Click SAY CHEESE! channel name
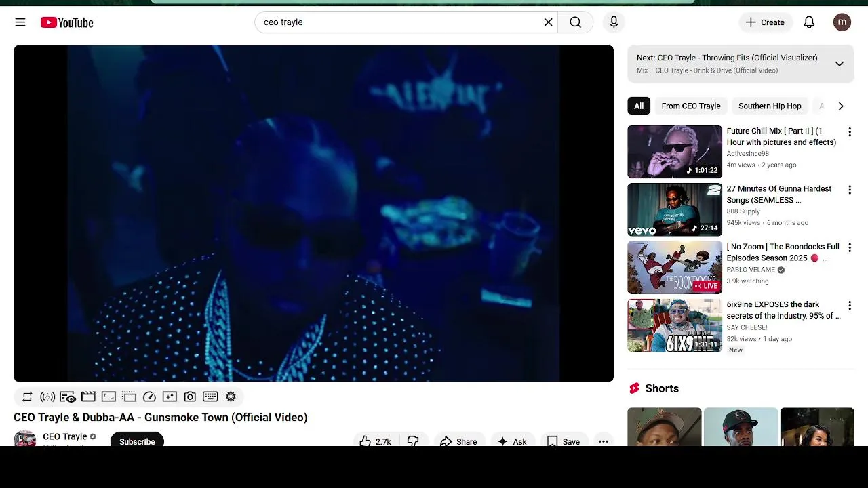Screen dimensions: 868x488 pos(747,327)
